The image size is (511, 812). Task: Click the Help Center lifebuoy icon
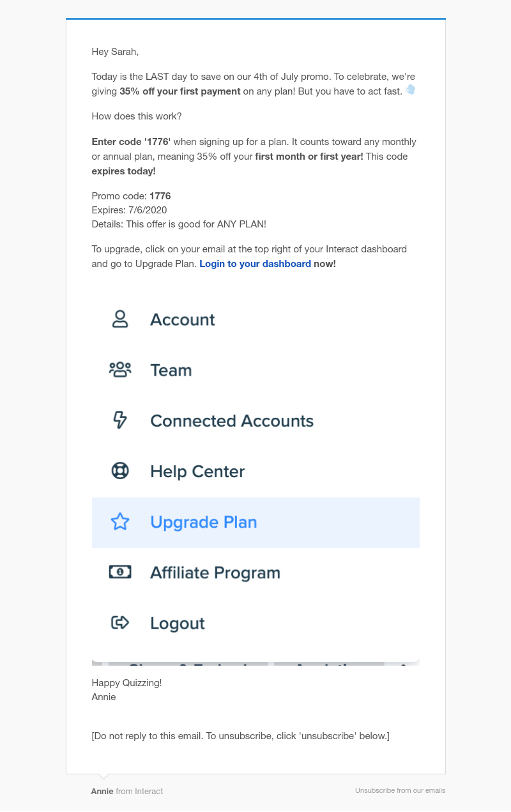pos(120,471)
